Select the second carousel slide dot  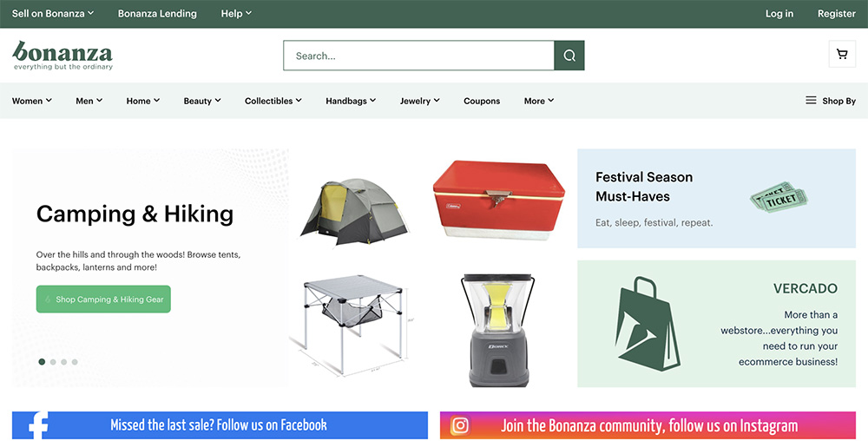(53, 362)
